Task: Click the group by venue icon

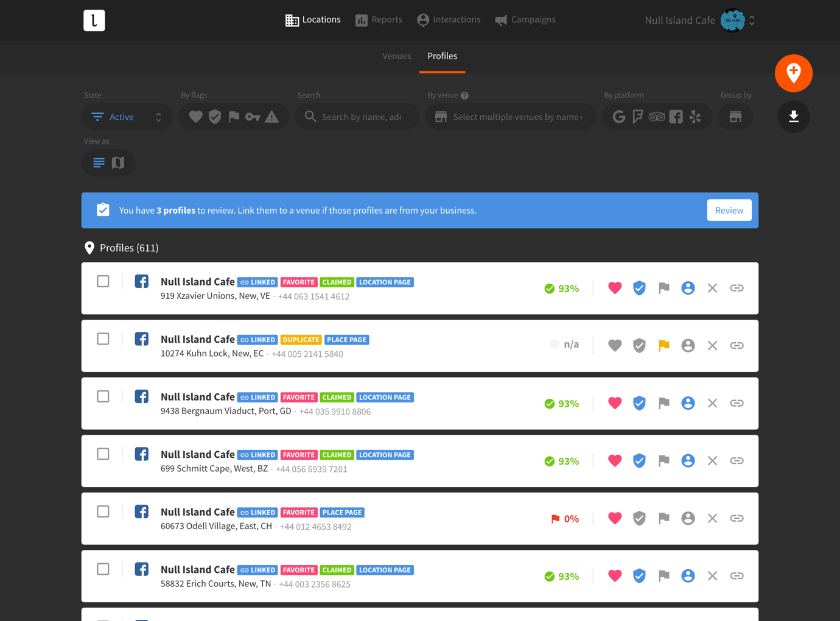Action: (735, 117)
